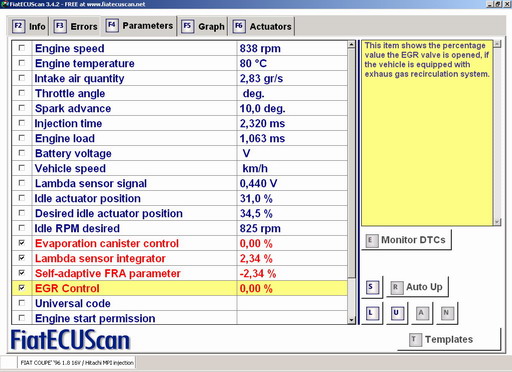Uncheck the EGR Control parameter
The image size is (512, 372).
point(22,288)
